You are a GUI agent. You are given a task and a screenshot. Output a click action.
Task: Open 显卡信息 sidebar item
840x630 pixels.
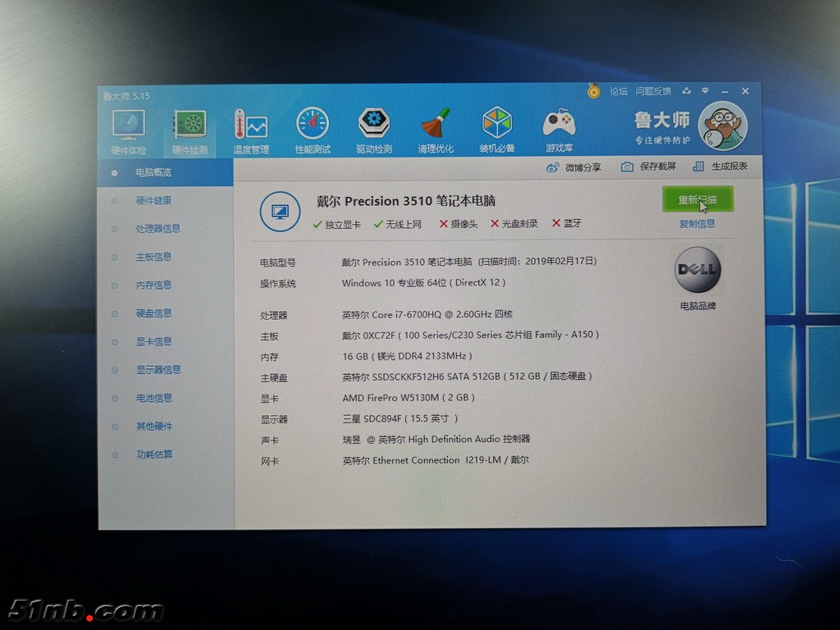point(153,341)
